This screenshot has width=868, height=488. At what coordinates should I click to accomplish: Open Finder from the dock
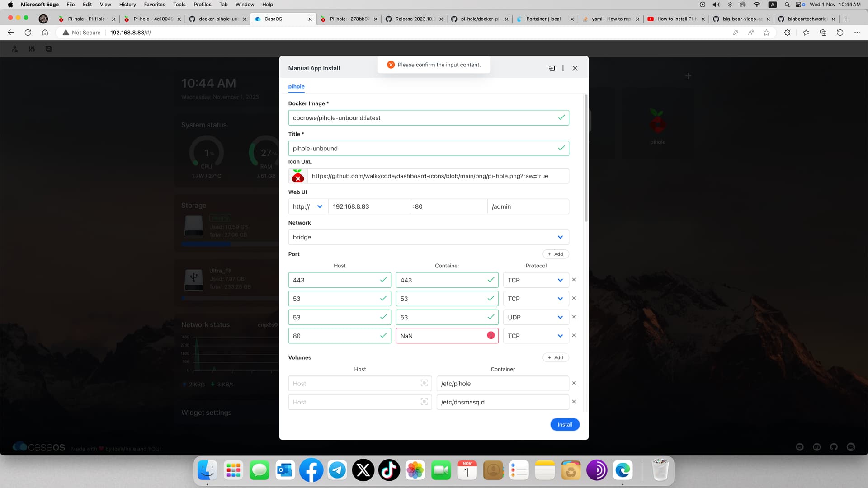click(208, 470)
